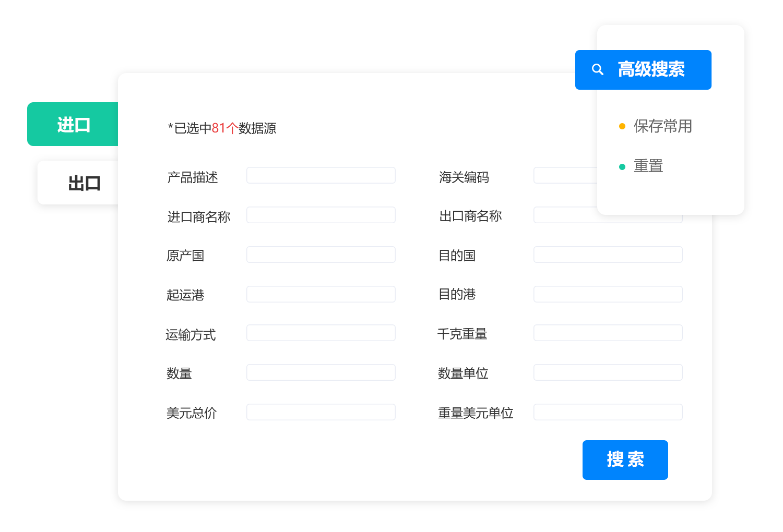Select the 原产国 input field
Image resolution: width=783 pixels, height=532 pixels.
[321, 255]
